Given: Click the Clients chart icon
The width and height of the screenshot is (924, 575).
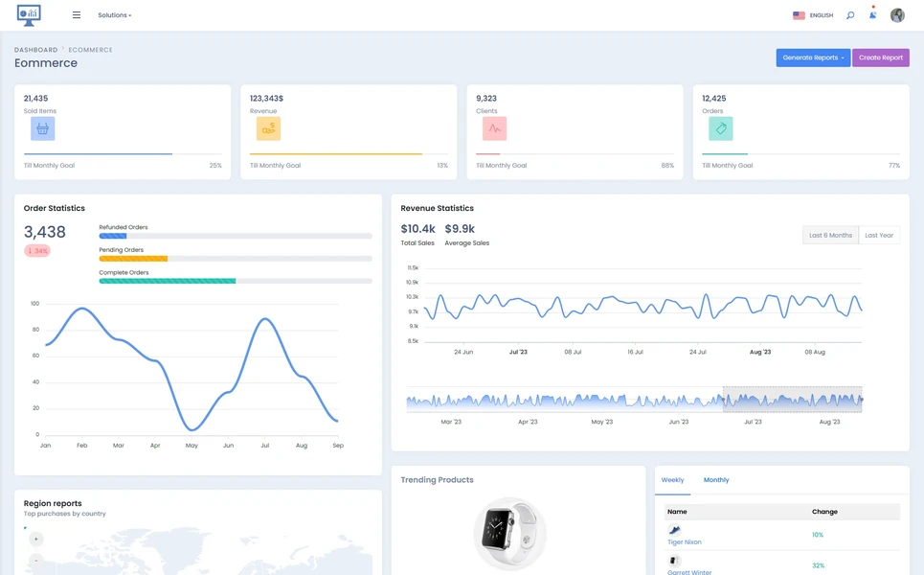Looking at the screenshot, I should click(x=494, y=127).
